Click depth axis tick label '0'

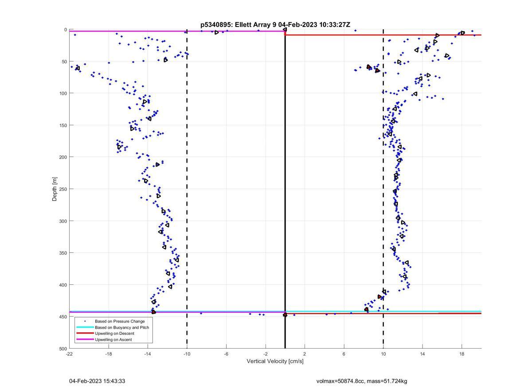tap(66, 30)
